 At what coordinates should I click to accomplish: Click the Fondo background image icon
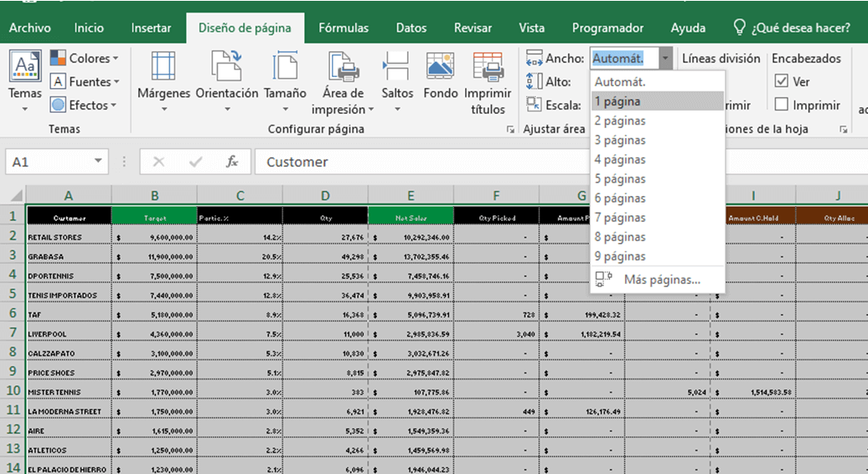(x=440, y=66)
